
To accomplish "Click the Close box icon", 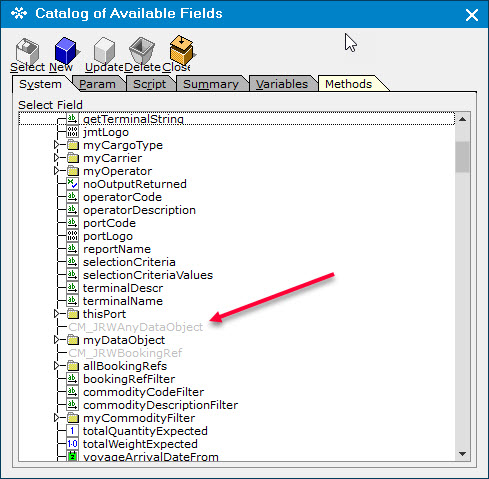I will tap(181, 49).
